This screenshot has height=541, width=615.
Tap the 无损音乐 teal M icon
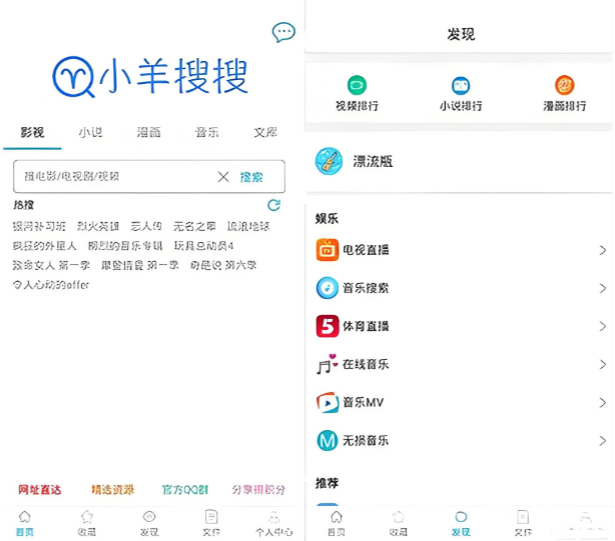coord(327,440)
